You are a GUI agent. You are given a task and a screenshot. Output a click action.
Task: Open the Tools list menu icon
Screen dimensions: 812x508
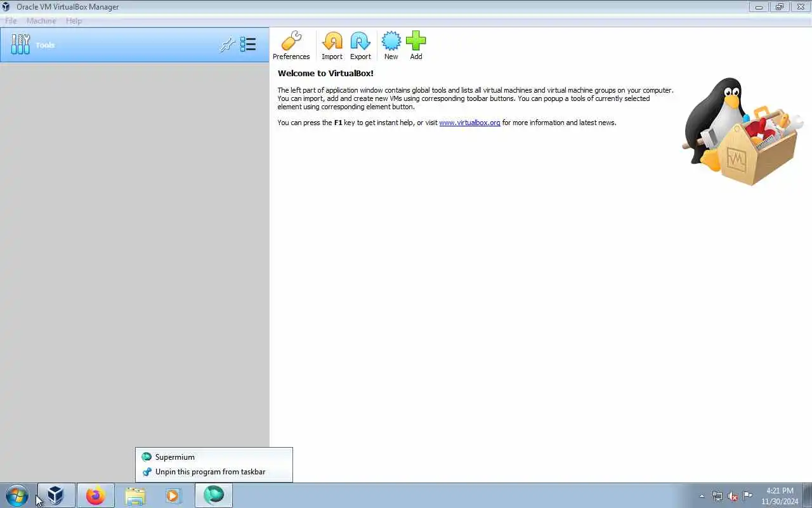pos(248,44)
